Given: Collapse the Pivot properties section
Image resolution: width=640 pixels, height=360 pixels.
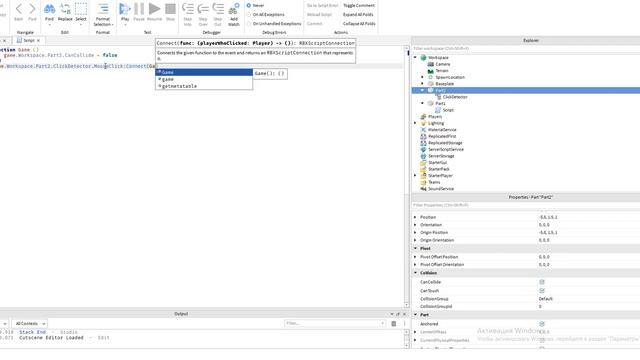Looking at the screenshot, I should click(x=416, y=249).
